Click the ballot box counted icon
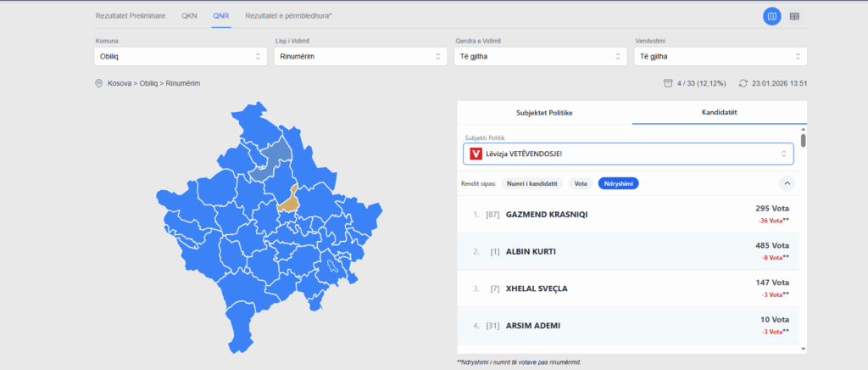868x370 pixels. point(668,83)
